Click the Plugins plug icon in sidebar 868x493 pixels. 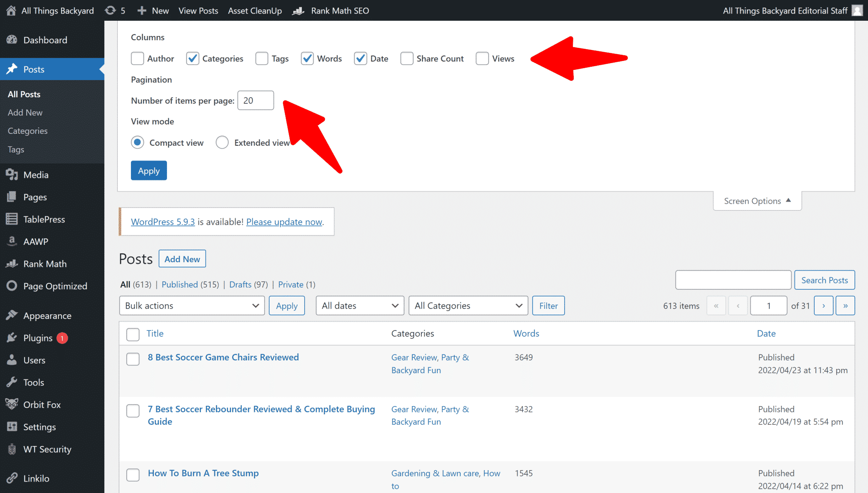pyautogui.click(x=12, y=338)
